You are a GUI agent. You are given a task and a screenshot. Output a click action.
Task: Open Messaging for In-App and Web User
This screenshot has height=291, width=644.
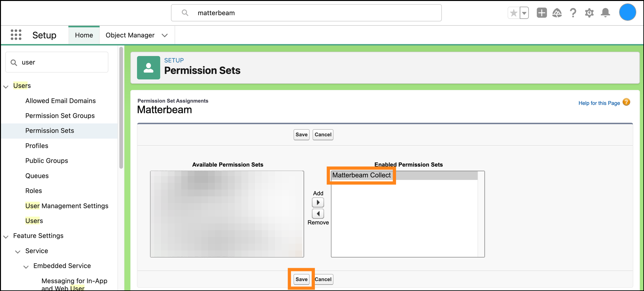click(74, 285)
